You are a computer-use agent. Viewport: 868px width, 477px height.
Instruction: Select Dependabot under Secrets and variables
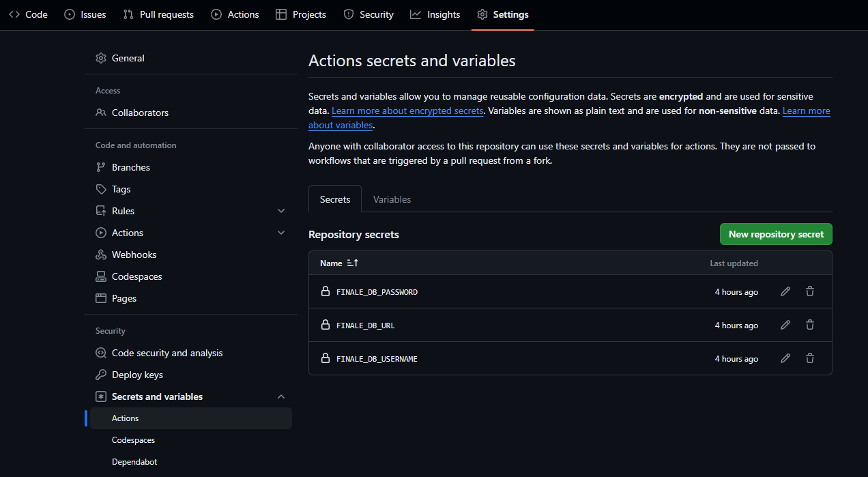[191, 462]
